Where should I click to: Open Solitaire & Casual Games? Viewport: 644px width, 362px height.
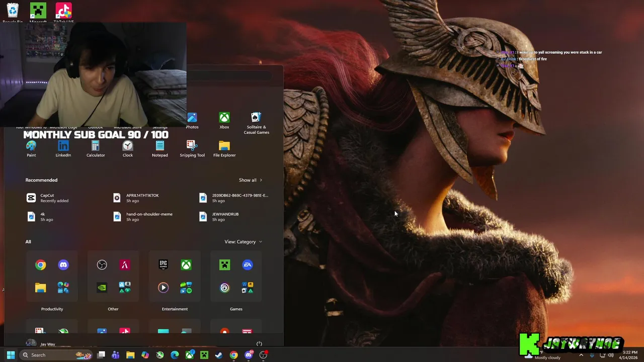tap(257, 123)
